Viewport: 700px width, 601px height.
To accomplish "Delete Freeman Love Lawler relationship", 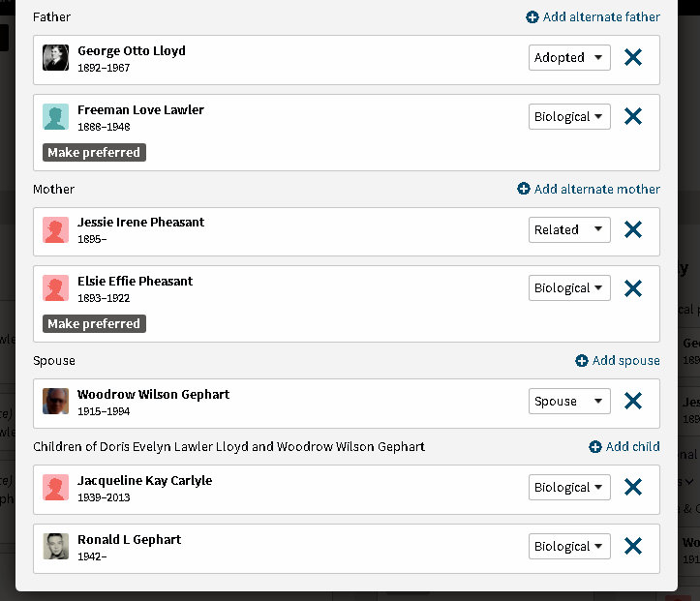I will (633, 117).
